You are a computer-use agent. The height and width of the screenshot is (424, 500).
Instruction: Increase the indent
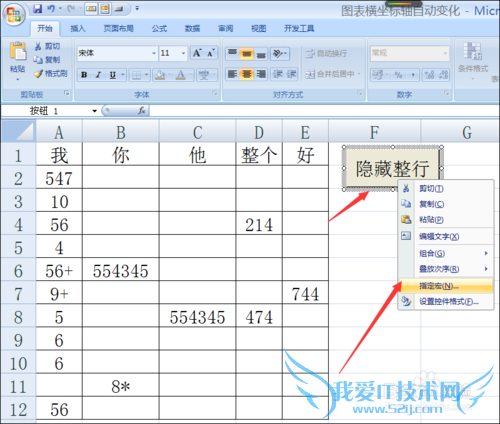click(291, 74)
